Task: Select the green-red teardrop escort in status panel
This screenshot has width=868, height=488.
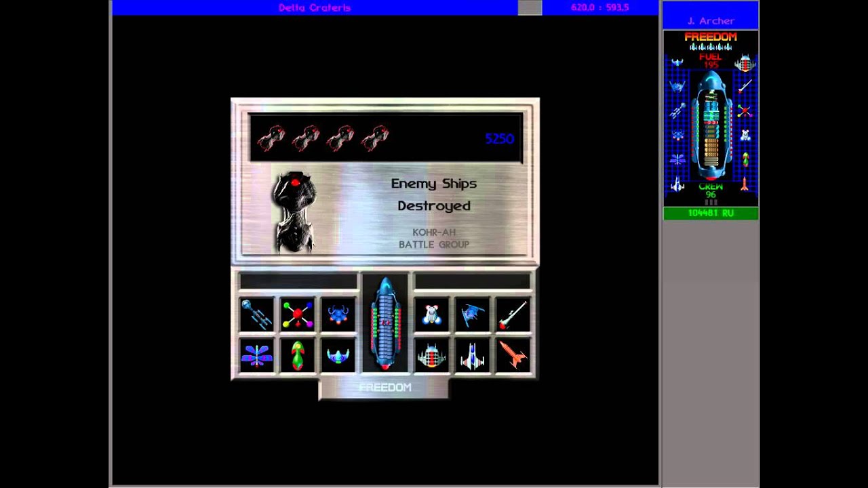Action: 745,160
